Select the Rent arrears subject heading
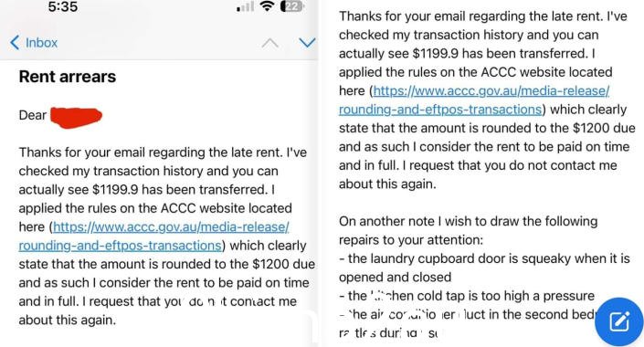644x347 pixels. pyautogui.click(x=68, y=77)
